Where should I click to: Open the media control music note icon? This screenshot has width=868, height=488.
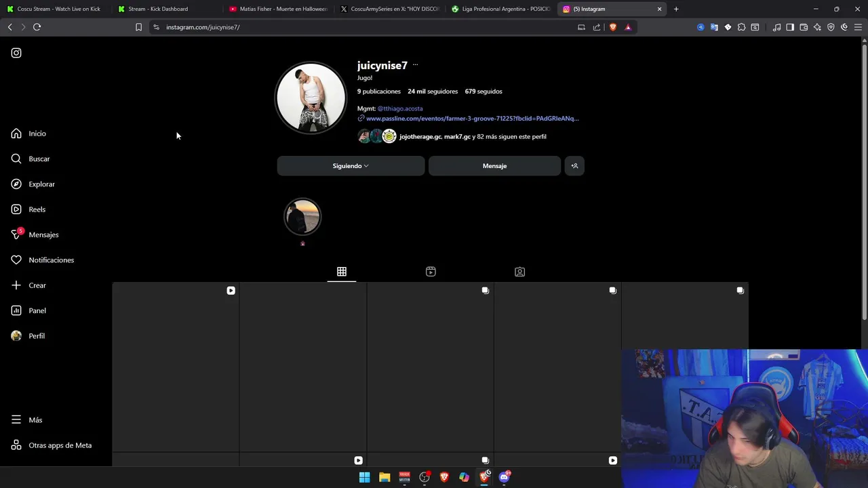coord(777,27)
